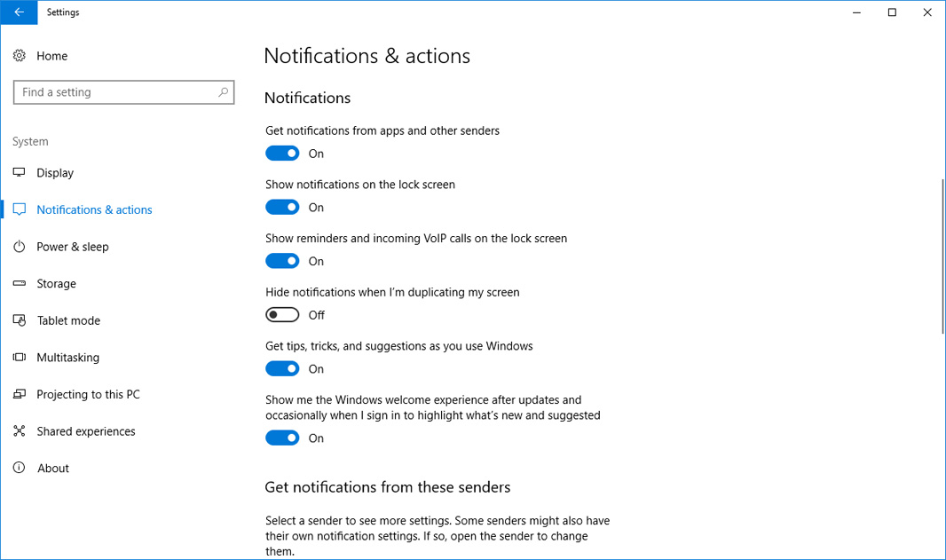Disable tips, tricks, and suggestions switch
This screenshot has height=560, width=946.
pyautogui.click(x=282, y=368)
